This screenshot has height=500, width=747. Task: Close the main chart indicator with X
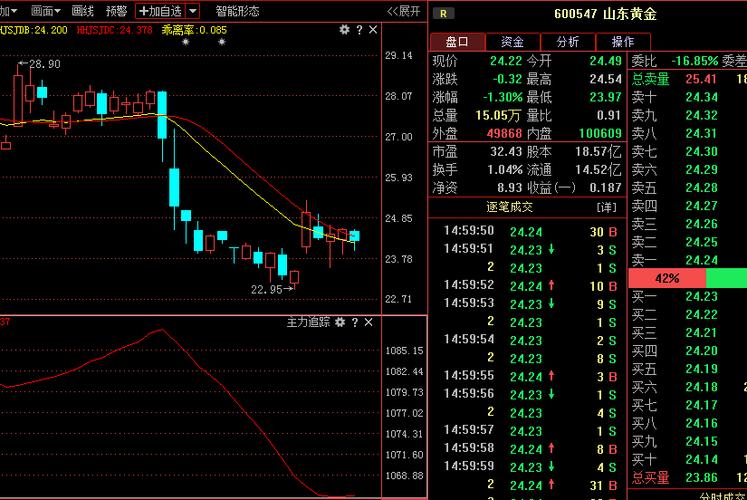[373, 30]
